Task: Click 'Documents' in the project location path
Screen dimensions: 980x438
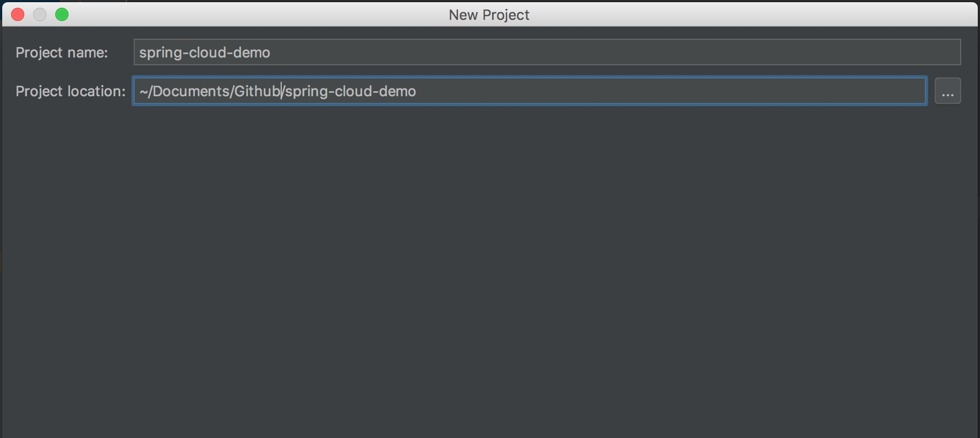Action: coord(191,91)
